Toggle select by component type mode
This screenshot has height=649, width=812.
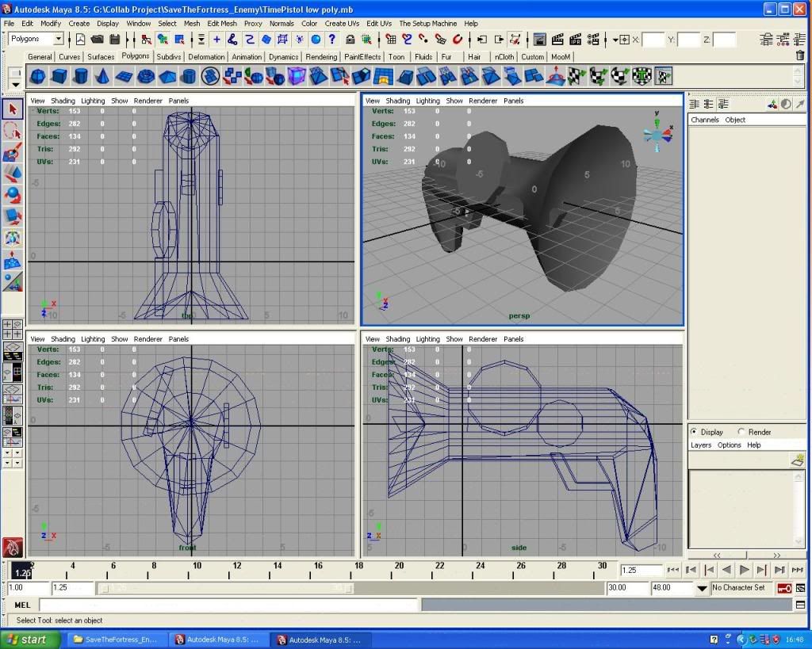coord(179,40)
